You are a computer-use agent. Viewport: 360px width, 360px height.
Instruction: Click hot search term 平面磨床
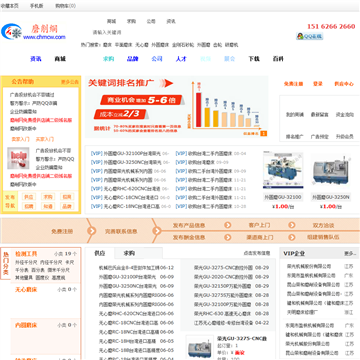124,45
